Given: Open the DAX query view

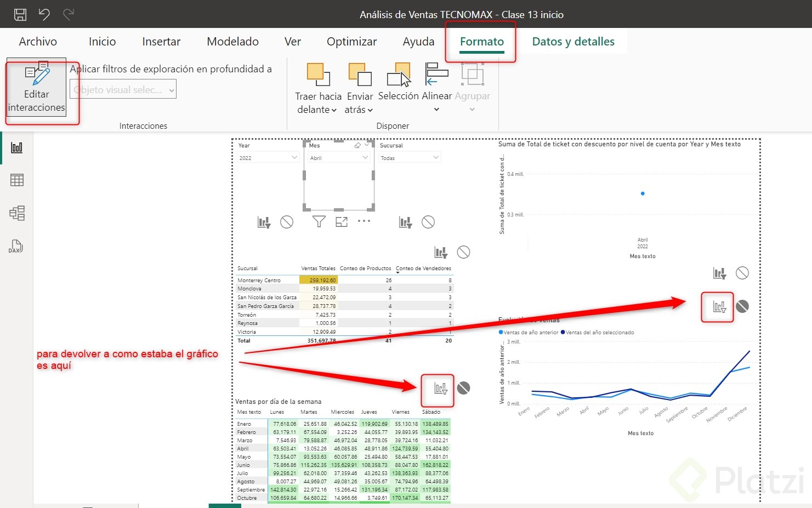Looking at the screenshot, I should coord(16,246).
